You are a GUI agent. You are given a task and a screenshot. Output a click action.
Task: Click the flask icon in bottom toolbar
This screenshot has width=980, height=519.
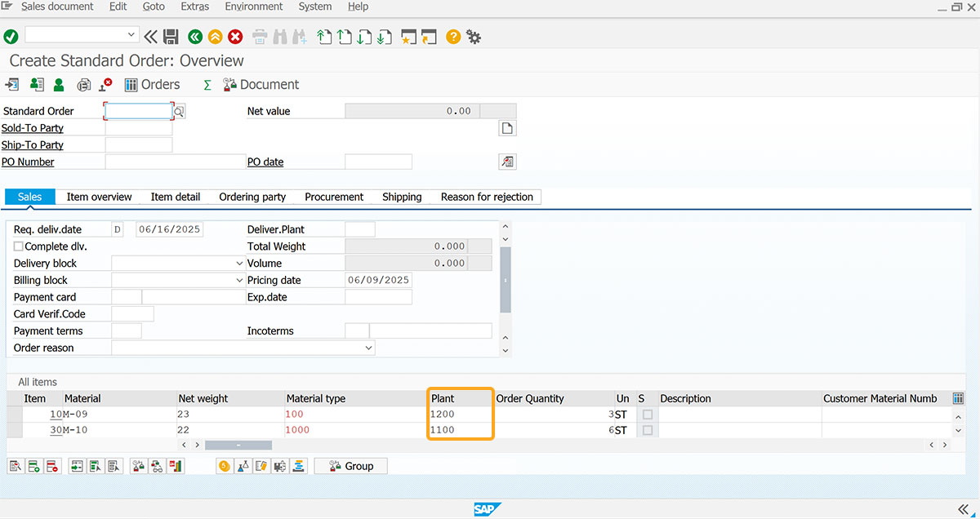click(x=243, y=466)
